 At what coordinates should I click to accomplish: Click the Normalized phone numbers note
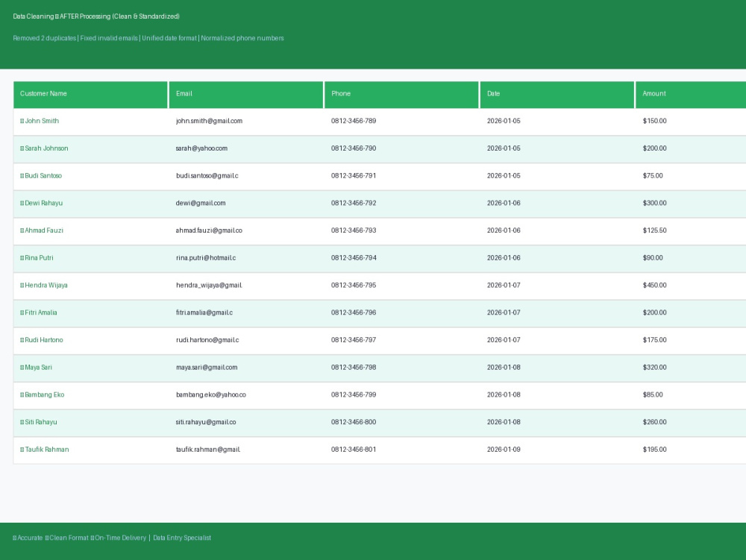tap(242, 39)
